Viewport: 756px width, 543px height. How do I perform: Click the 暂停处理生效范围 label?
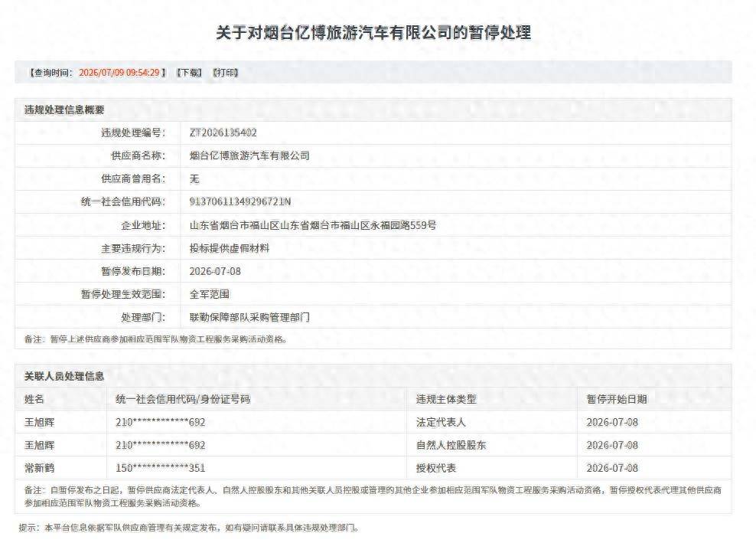click(123, 294)
